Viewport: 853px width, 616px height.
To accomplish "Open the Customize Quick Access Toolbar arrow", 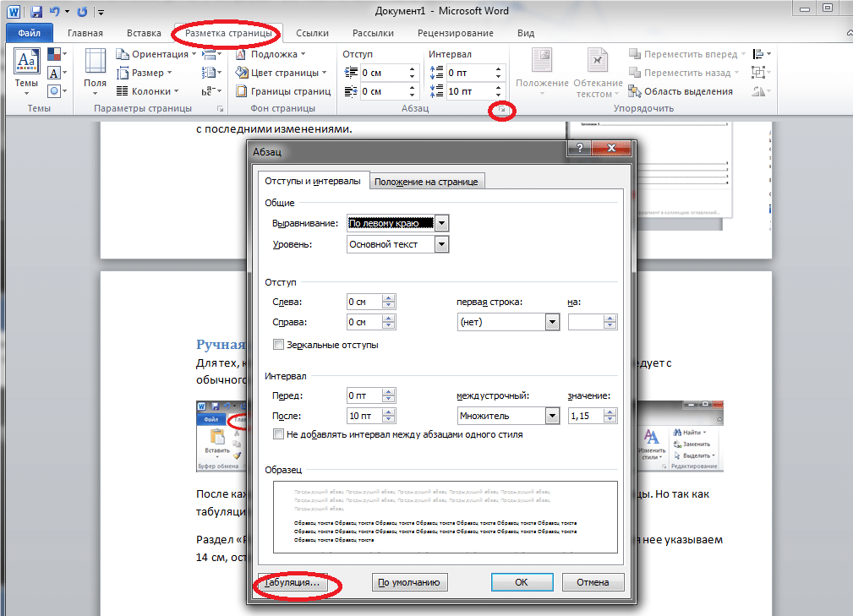I will click(x=100, y=12).
